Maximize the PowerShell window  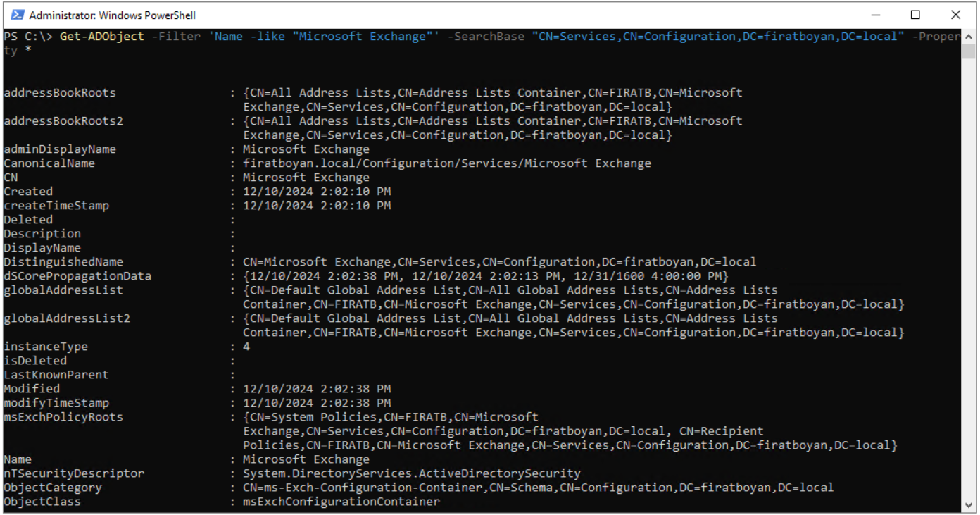click(915, 15)
